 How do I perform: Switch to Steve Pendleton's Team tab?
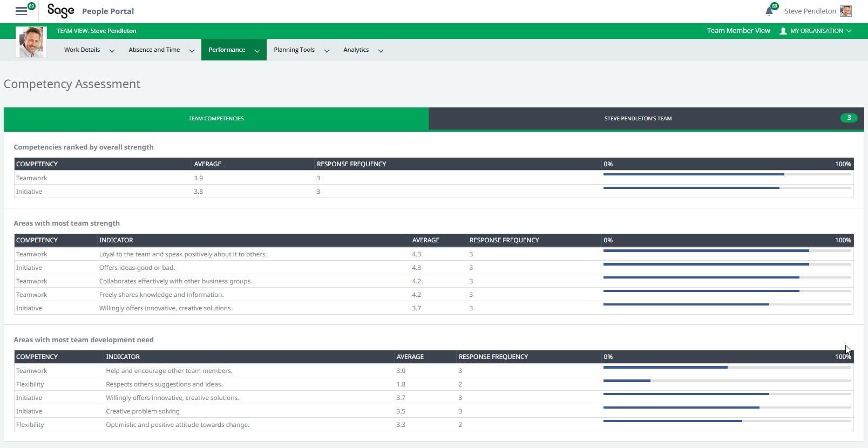point(638,119)
